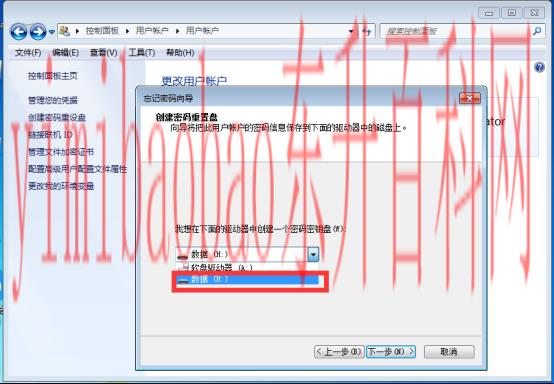This screenshot has height=384, width=554.
Task: Click the last 用户帐户 breadcrumb segment
Action: pyautogui.click(x=202, y=31)
